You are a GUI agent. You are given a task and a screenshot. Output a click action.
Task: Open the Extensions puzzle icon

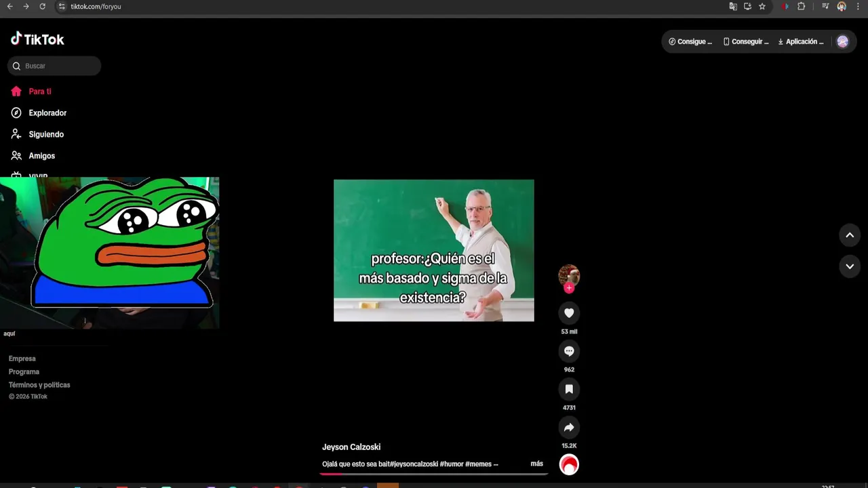802,6
